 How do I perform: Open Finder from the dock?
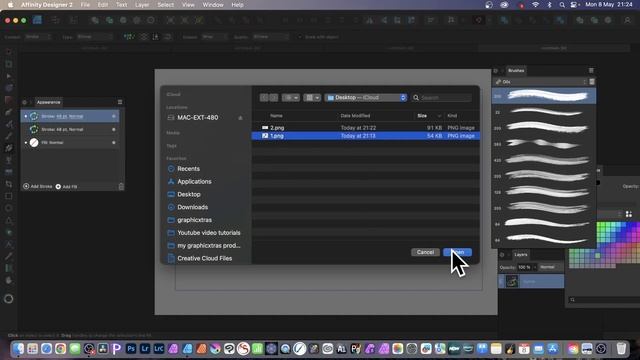tap(18, 349)
